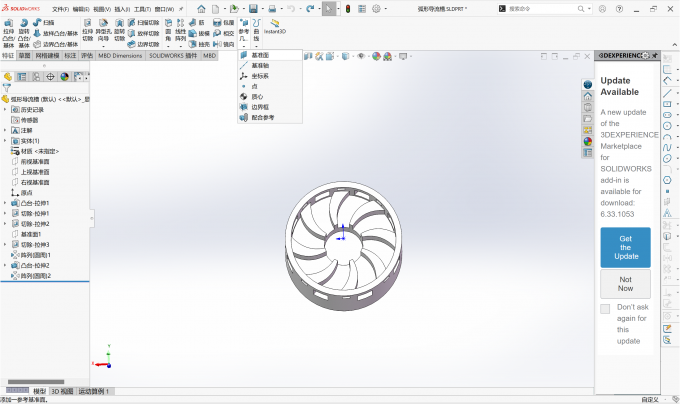The height and width of the screenshot is (404, 680).
Task: Select the 边界凸台/基体 boundary boss tool
Action: pos(56,44)
